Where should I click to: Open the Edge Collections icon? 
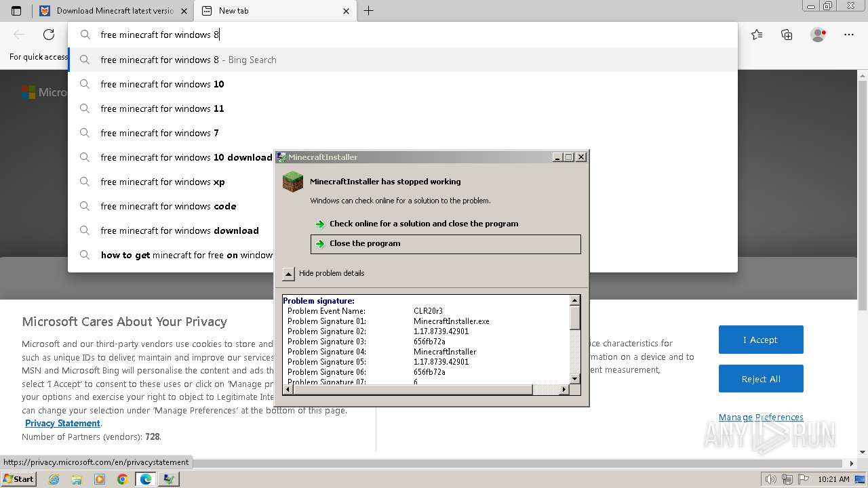[x=787, y=35]
